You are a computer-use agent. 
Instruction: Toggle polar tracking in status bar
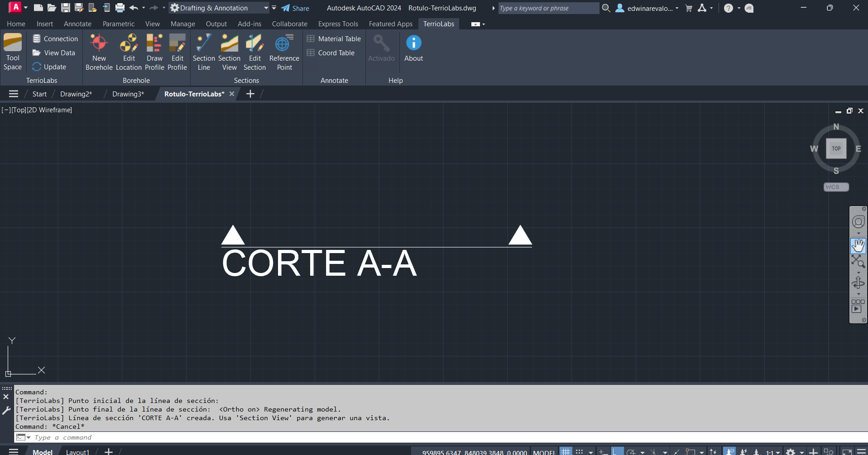(631, 451)
